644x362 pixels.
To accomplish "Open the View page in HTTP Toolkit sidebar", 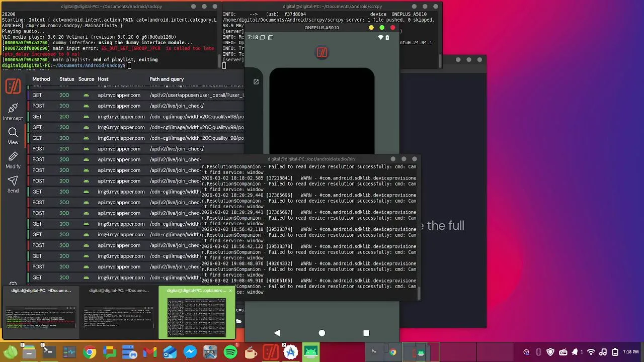I will (x=13, y=136).
